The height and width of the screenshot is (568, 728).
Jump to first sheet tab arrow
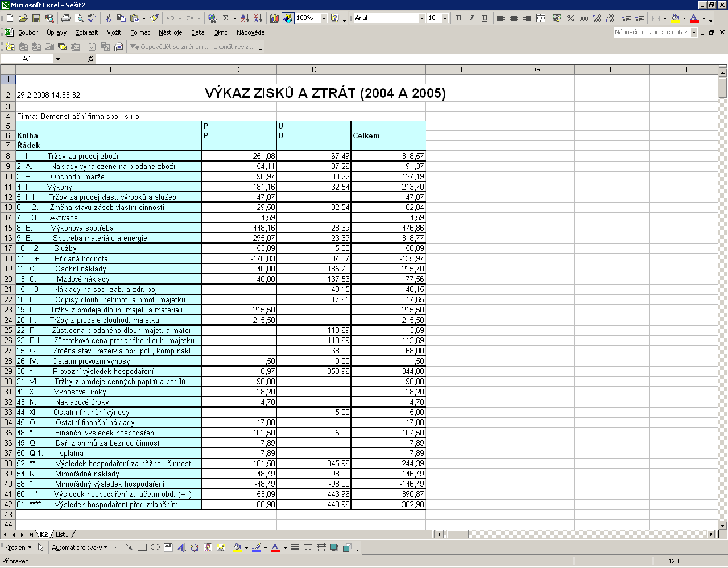tap(5, 534)
